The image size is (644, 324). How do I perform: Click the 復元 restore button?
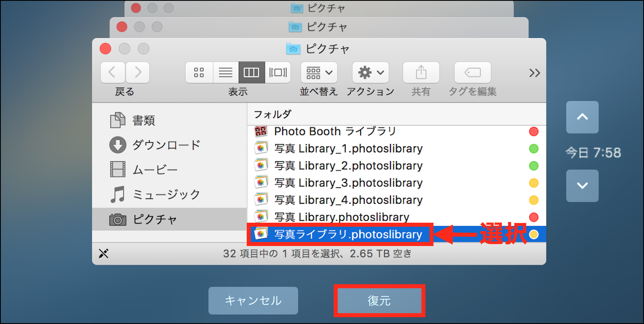click(x=379, y=301)
